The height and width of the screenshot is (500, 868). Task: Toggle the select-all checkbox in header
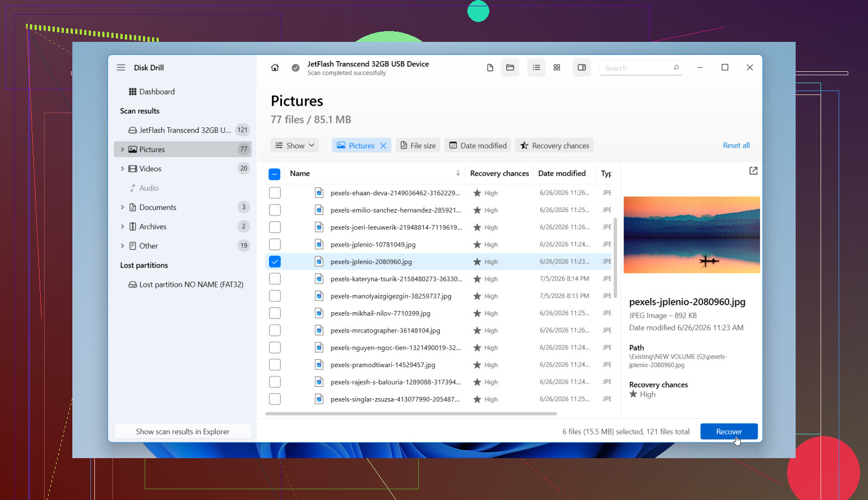coord(275,174)
